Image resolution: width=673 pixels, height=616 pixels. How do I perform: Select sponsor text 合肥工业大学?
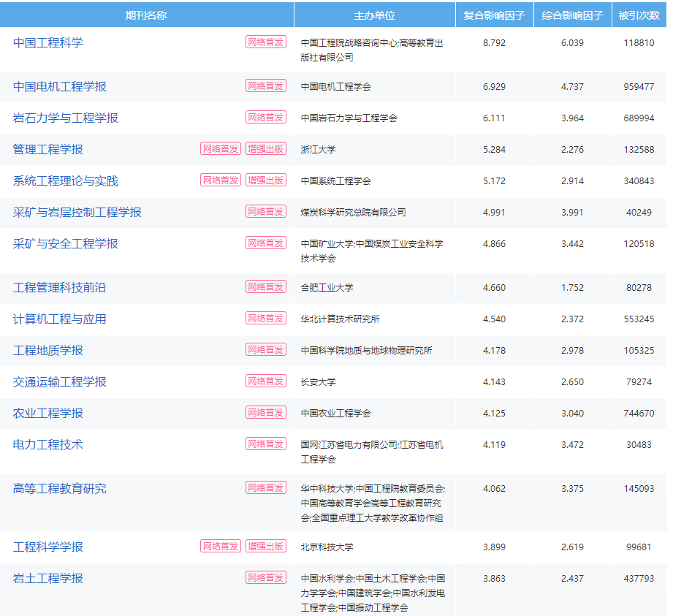pos(327,288)
